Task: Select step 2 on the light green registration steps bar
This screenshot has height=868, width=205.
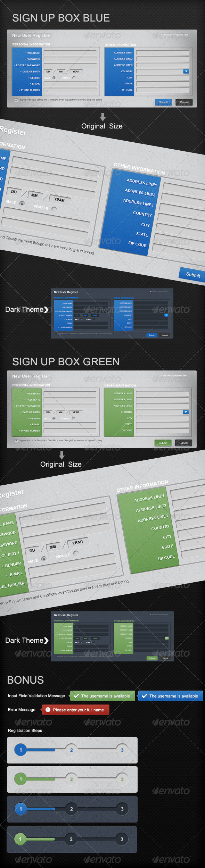Action: [71, 779]
